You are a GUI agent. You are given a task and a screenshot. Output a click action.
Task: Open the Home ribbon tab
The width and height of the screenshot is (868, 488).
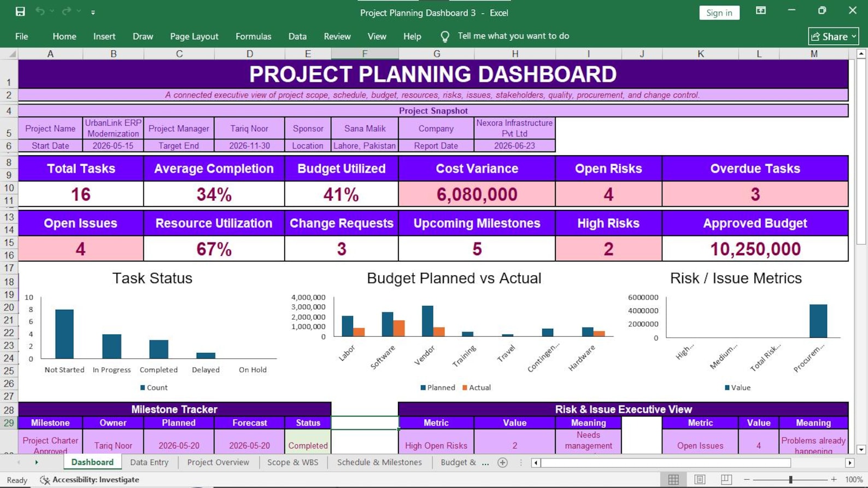[x=64, y=37]
